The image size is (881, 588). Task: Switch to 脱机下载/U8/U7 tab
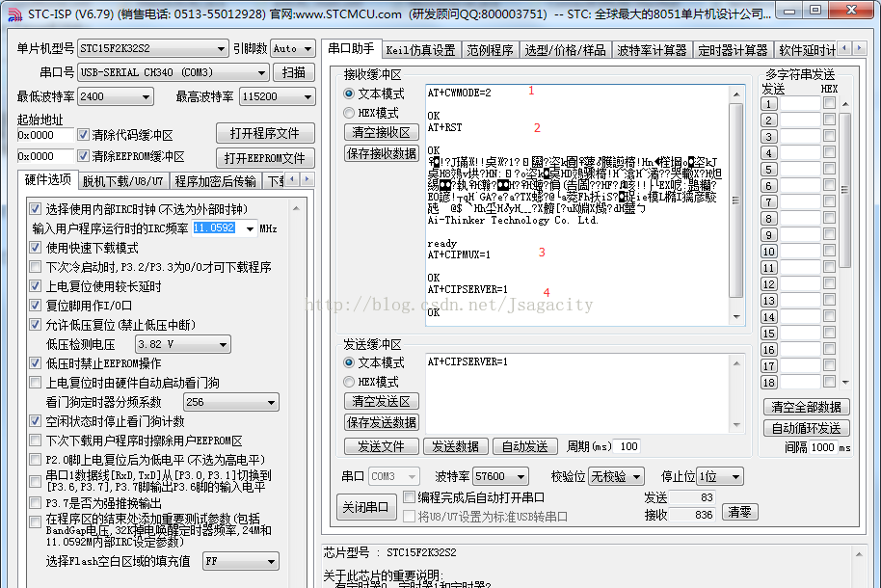(x=122, y=181)
